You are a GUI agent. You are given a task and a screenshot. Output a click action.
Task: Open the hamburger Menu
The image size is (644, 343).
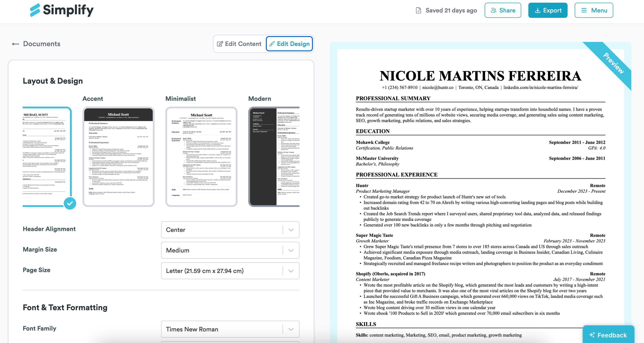click(x=593, y=10)
